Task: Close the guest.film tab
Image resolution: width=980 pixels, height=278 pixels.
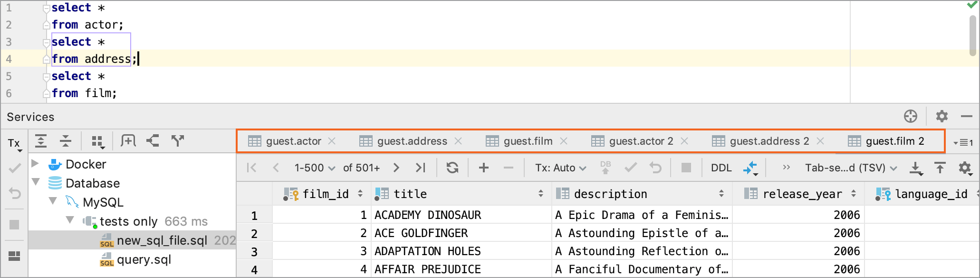Action: click(x=564, y=141)
